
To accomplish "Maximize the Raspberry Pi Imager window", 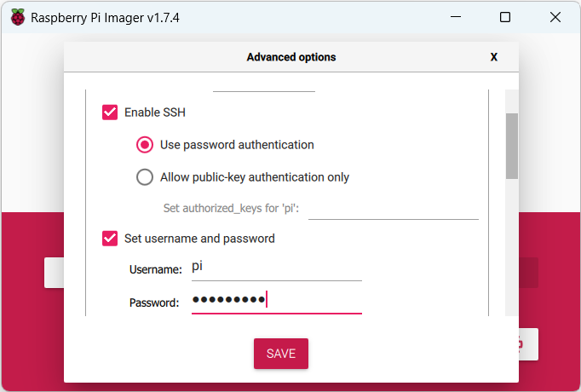I will 504,17.
